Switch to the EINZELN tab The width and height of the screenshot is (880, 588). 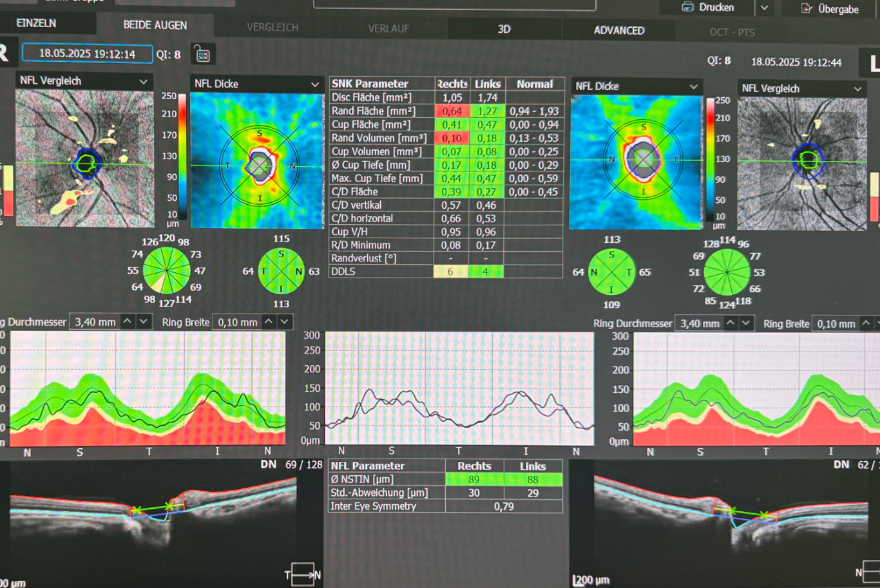pyautogui.click(x=36, y=23)
